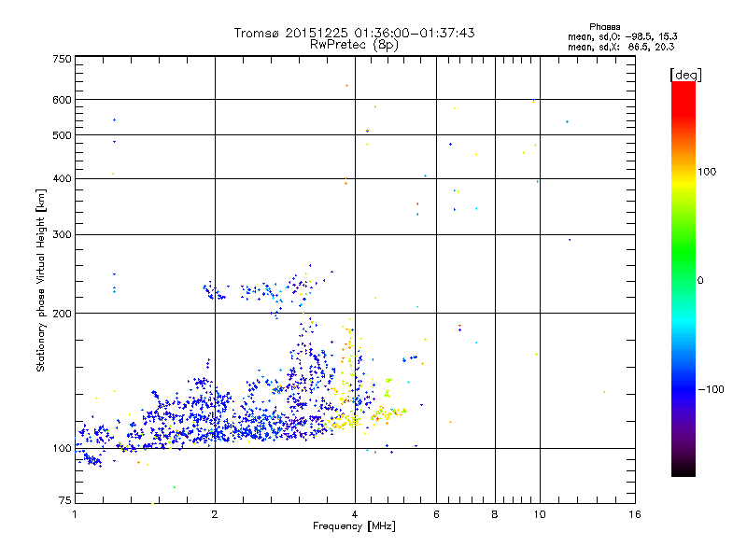747x560 pixels.
Task: Click the lone green point near 14 MHz
Action: pos(604,392)
